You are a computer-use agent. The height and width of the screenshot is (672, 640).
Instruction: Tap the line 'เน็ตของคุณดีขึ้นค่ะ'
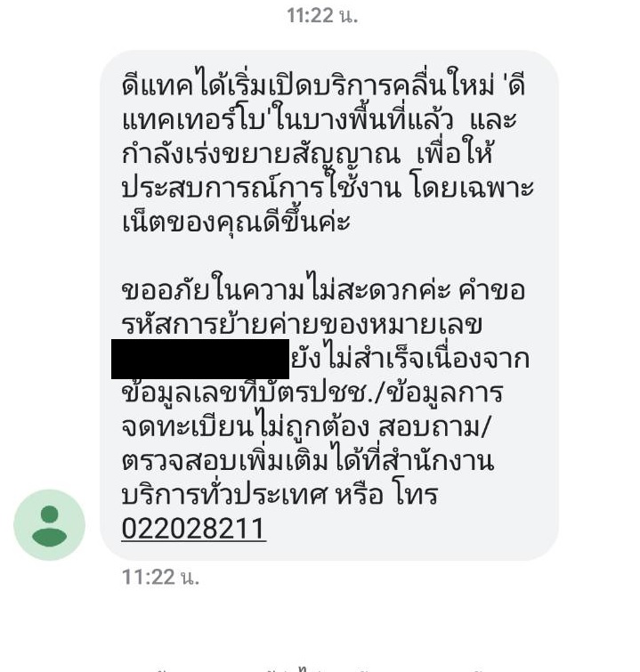(236, 221)
